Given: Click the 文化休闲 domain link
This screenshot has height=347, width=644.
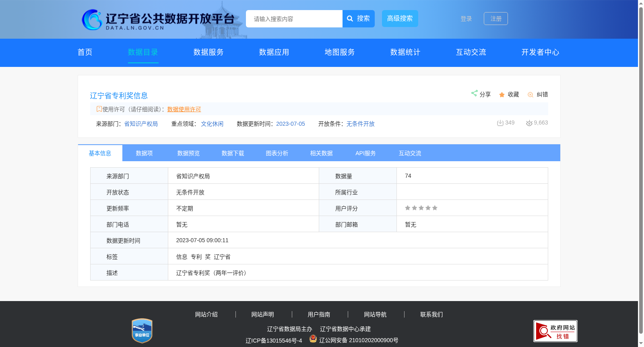Looking at the screenshot, I should (x=212, y=124).
